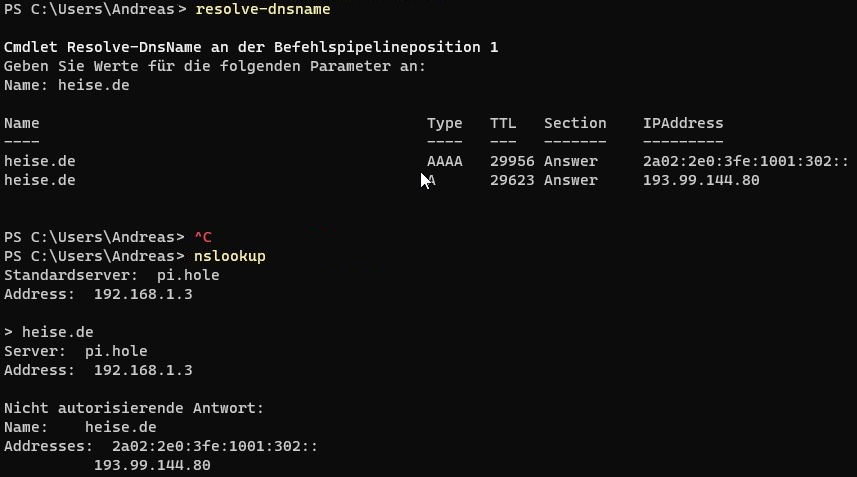Viewport: 857px width, 477px height.
Task: Click the 'Nicht autorisierende Antwort:' line
Action: (134, 408)
